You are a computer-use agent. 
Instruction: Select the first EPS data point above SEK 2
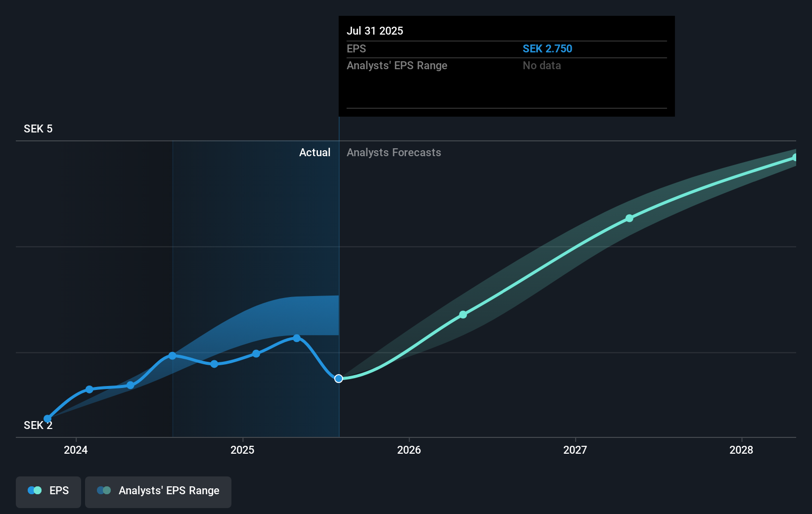47,419
